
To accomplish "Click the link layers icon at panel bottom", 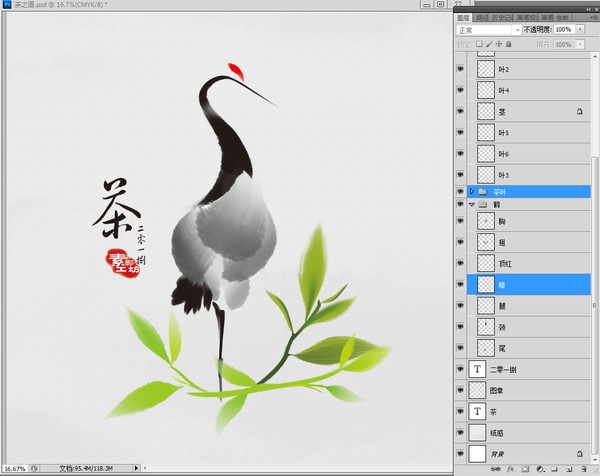I will click(x=496, y=469).
